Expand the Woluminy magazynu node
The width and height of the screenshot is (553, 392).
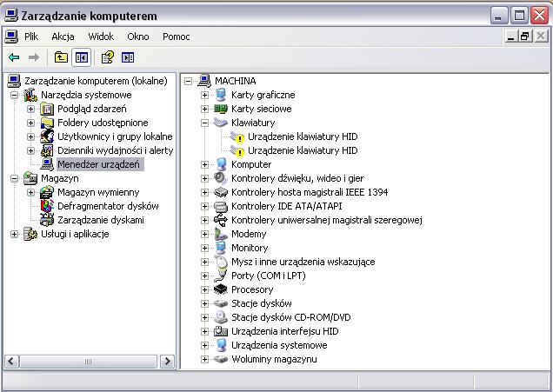(x=204, y=359)
